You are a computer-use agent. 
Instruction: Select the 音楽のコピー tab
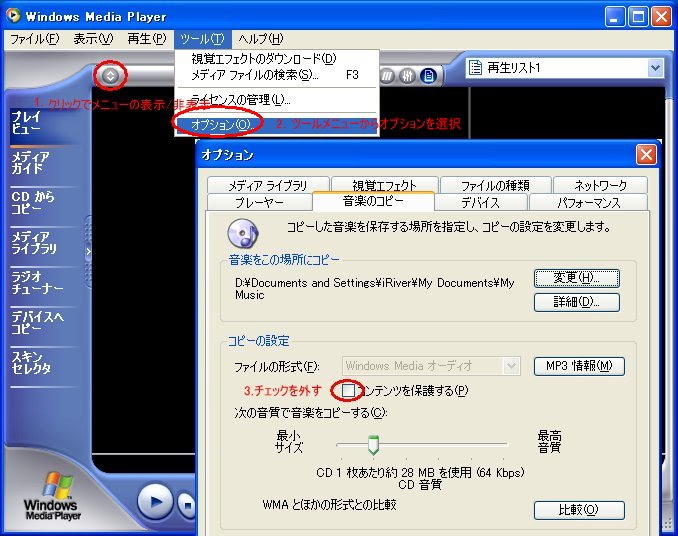pos(373,201)
